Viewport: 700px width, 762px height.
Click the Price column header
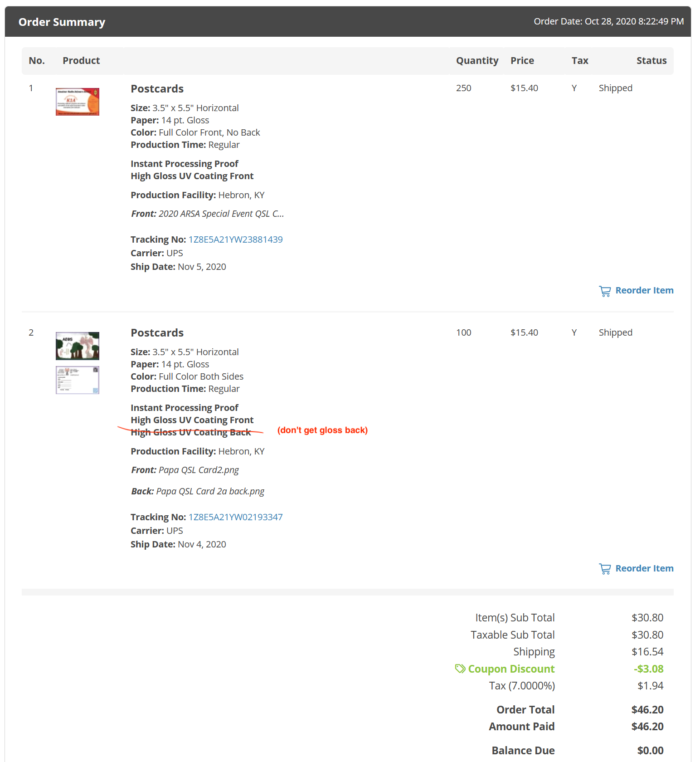(522, 61)
